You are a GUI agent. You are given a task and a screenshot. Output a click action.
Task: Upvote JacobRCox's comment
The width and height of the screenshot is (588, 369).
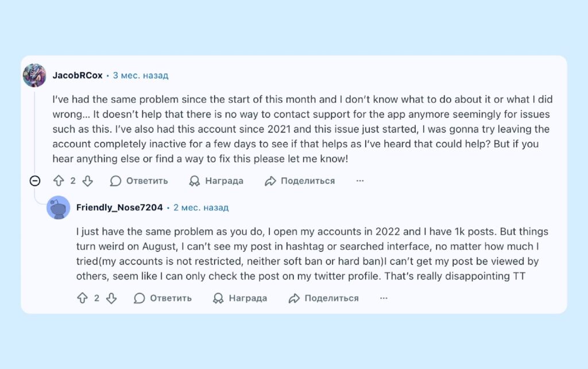point(59,181)
